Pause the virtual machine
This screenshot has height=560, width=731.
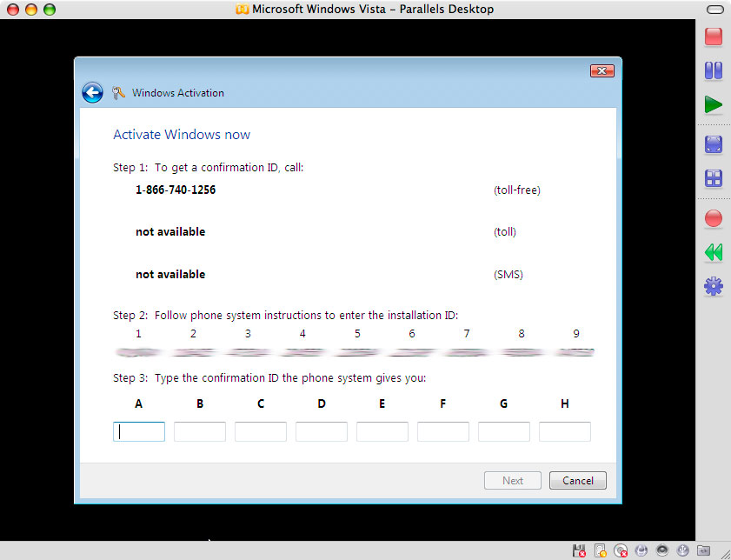[x=714, y=70]
